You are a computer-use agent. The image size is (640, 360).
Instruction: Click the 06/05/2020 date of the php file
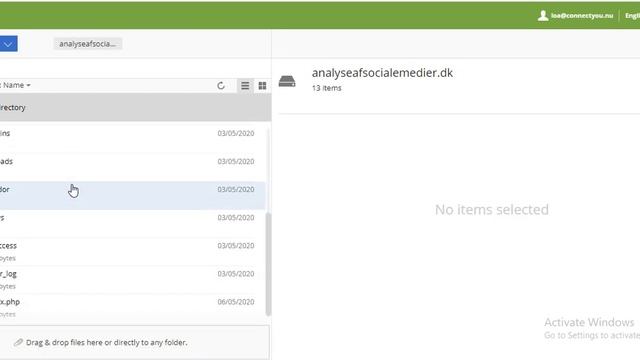tap(236, 302)
